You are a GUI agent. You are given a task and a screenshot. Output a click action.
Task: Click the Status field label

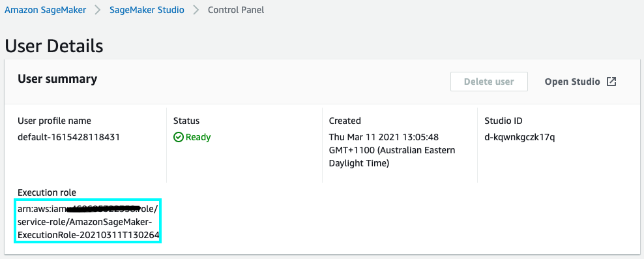pyautogui.click(x=186, y=121)
